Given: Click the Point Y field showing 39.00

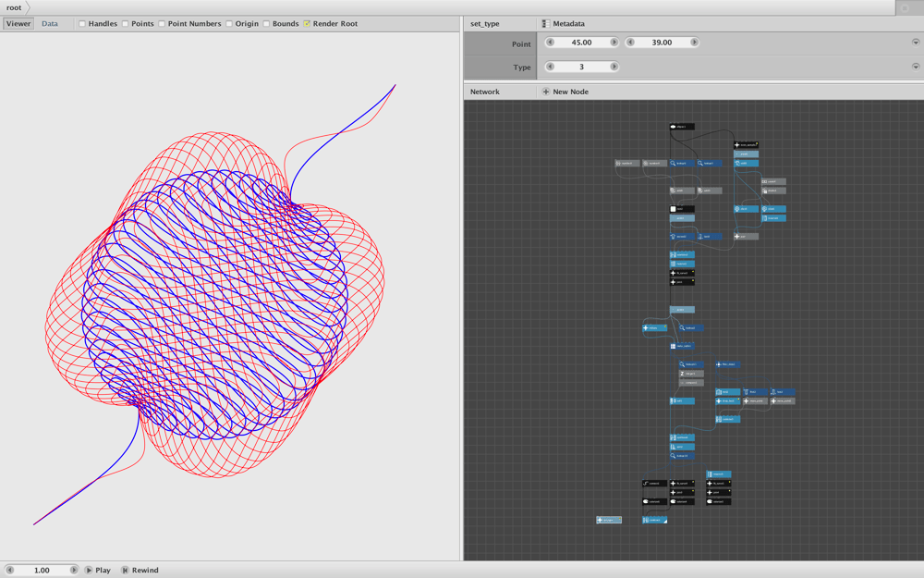Looking at the screenshot, I should [662, 43].
